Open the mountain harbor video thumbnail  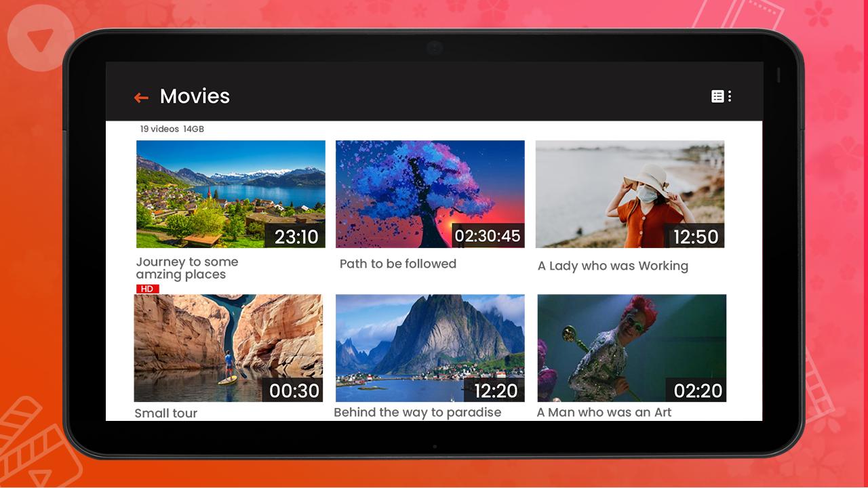pyautogui.click(x=430, y=348)
